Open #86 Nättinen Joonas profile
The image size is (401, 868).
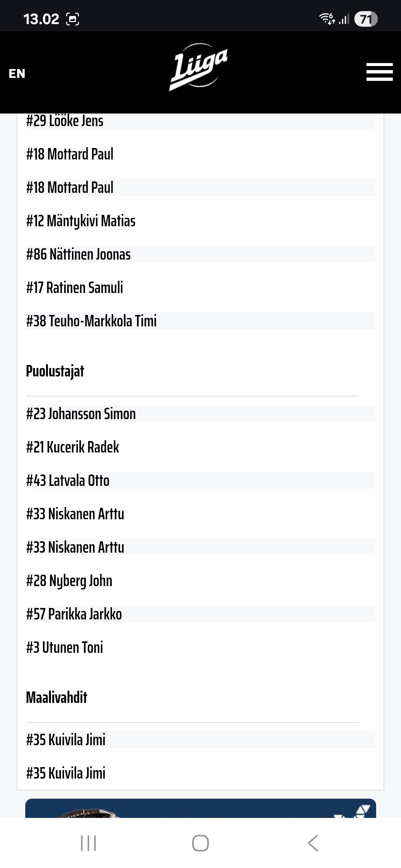click(78, 254)
